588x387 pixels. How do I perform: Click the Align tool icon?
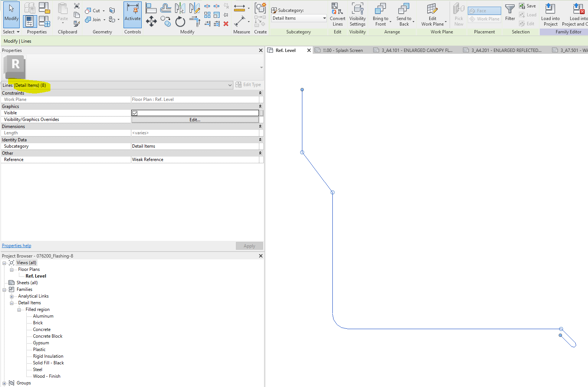(151, 8)
